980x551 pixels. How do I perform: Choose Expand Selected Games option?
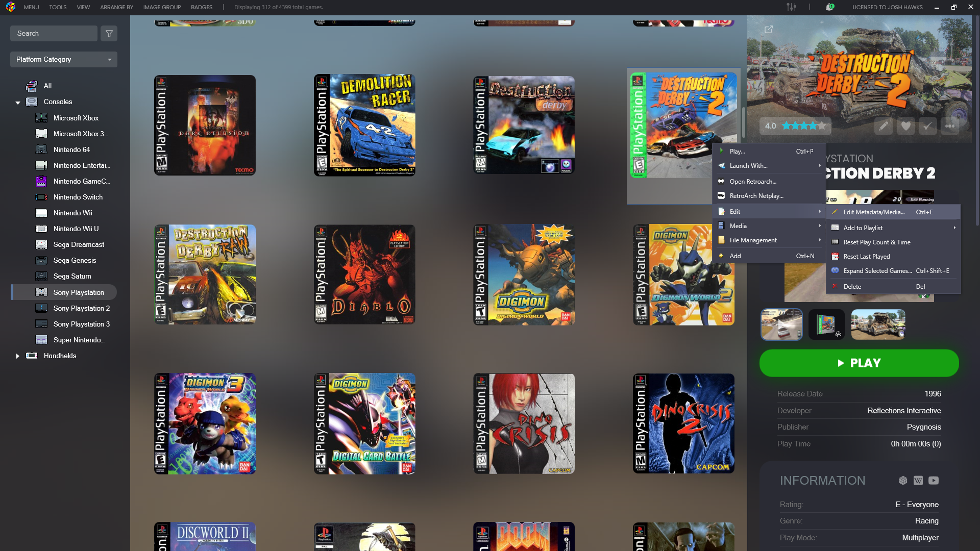[x=893, y=271]
